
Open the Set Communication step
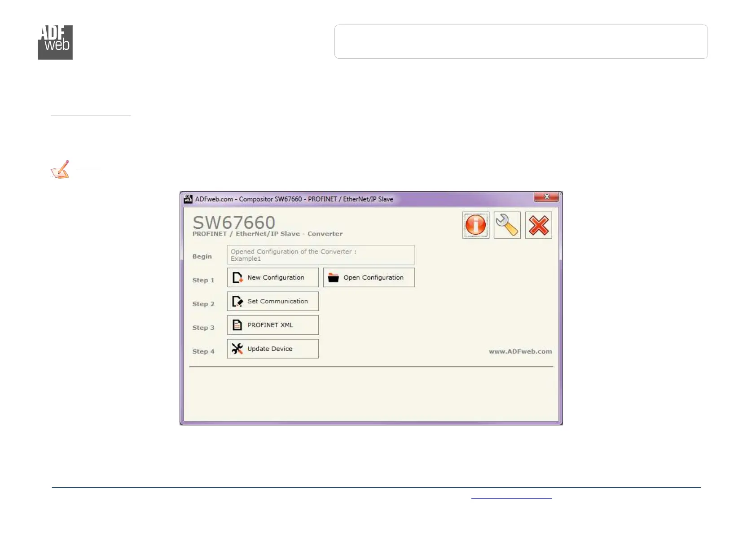tap(273, 301)
